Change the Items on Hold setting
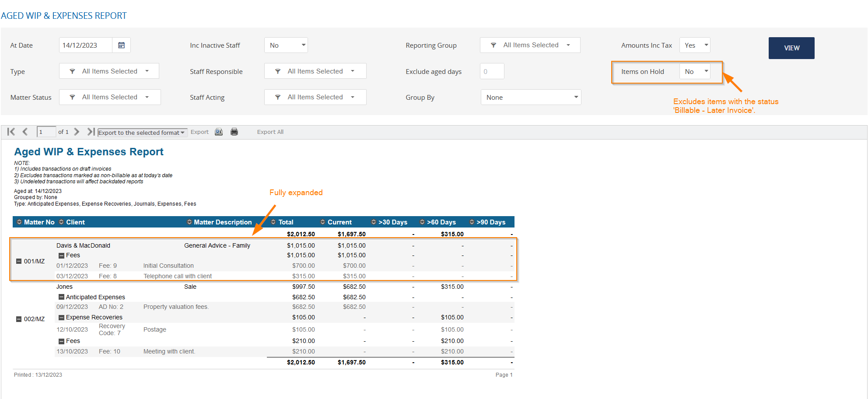This screenshot has width=868, height=399. pyautogui.click(x=695, y=71)
